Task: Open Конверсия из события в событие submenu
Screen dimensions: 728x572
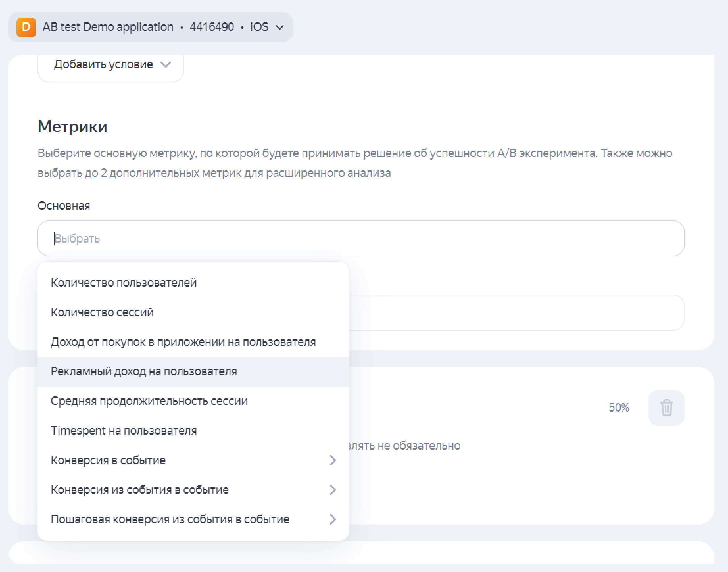Action: point(140,490)
